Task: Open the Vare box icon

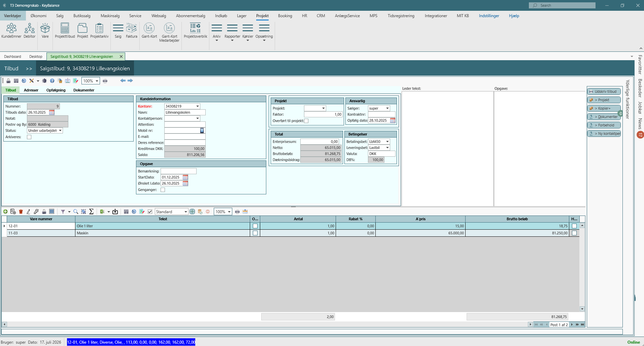Action: (x=45, y=31)
